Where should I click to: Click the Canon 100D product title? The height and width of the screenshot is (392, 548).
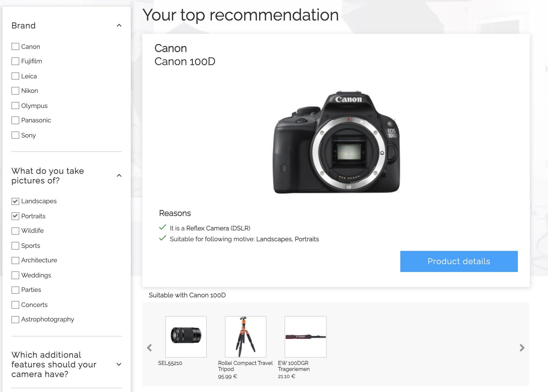coord(185,62)
